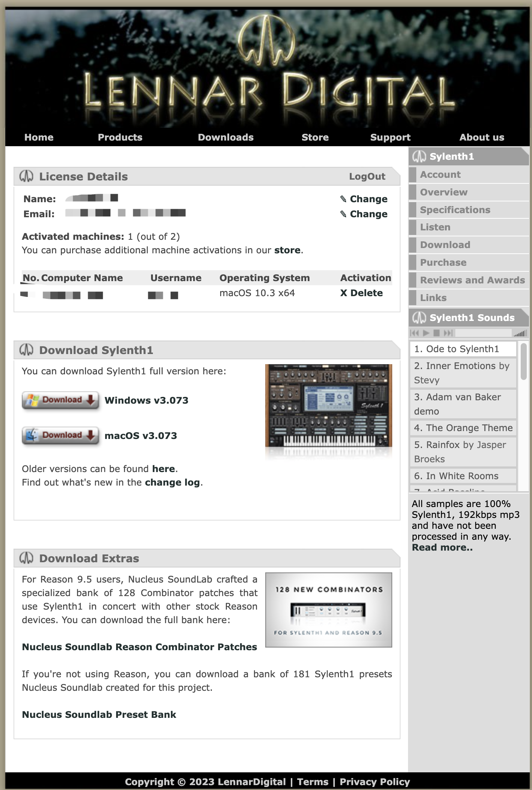Skip to previous track in sound player
This screenshot has width=532, height=790.
415,333
